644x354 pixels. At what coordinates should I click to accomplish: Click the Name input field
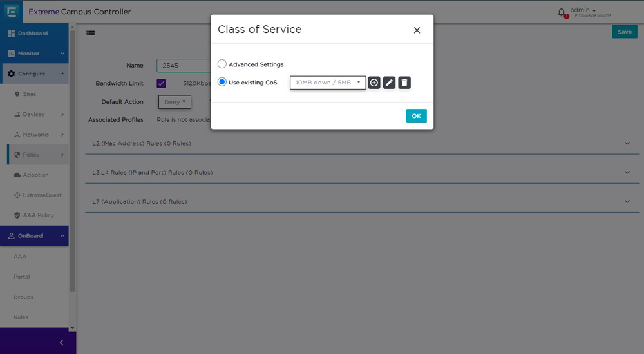(x=184, y=66)
